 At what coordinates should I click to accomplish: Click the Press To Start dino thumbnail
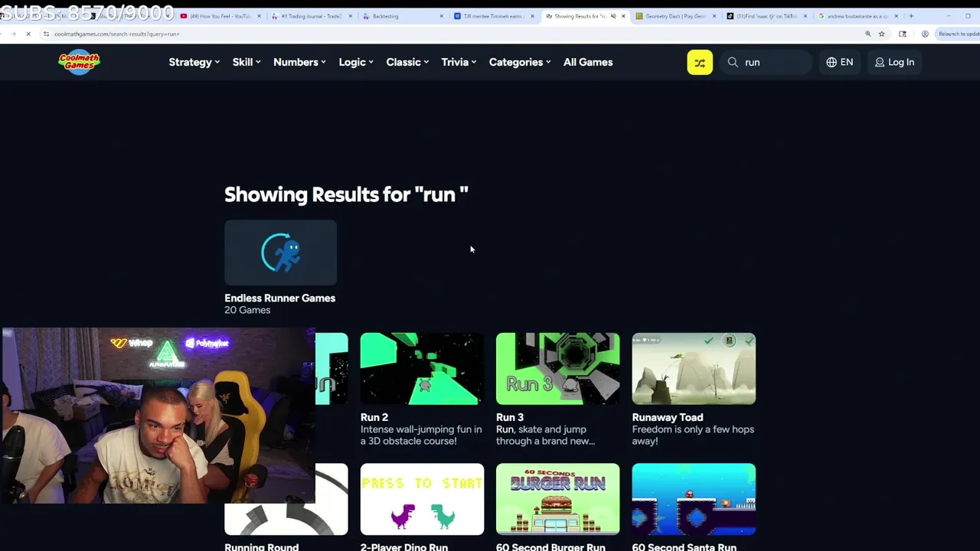click(x=422, y=499)
